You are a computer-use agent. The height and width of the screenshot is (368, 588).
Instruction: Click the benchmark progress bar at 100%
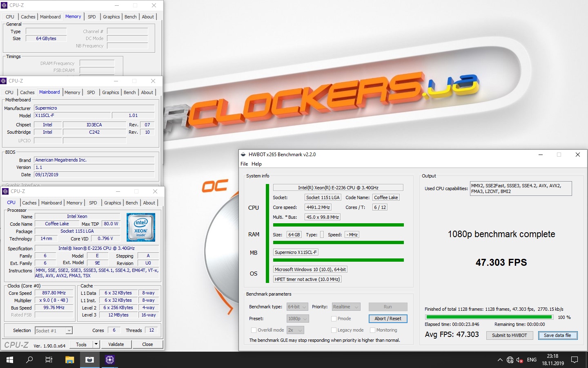pos(489,317)
